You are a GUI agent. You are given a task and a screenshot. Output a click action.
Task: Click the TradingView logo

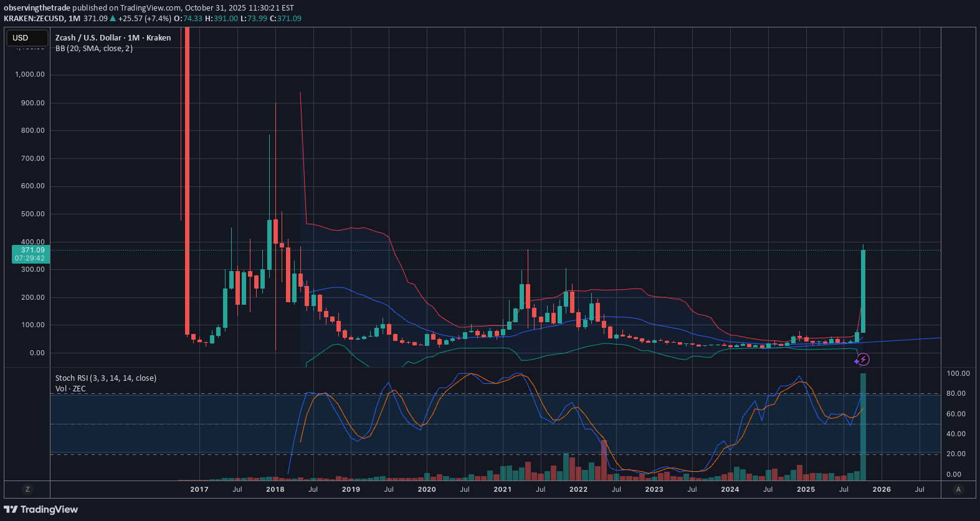pyautogui.click(x=41, y=509)
